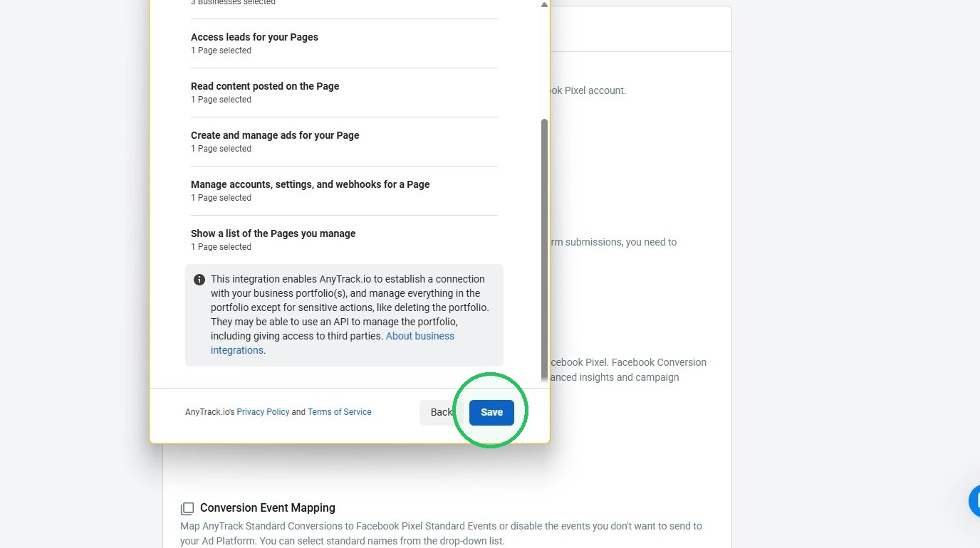
Task: Click the Conversion Event Mapping heading
Action: tap(268, 508)
